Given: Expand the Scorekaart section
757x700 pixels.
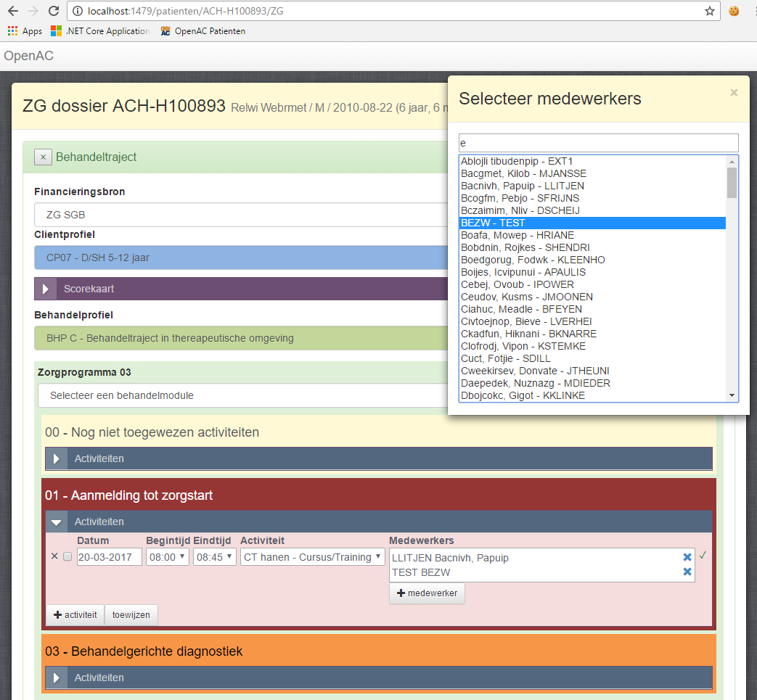Looking at the screenshot, I should 45,289.
